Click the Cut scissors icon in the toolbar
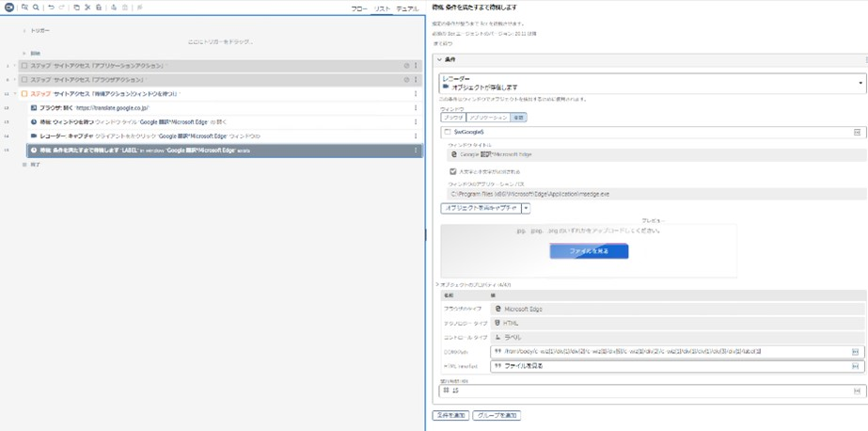868x431 pixels. coord(87,8)
